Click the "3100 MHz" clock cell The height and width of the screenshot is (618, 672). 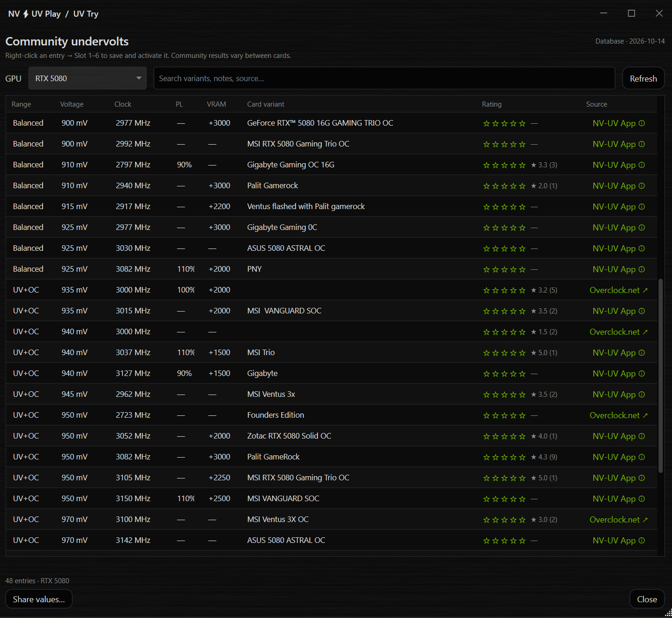pyautogui.click(x=133, y=519)
